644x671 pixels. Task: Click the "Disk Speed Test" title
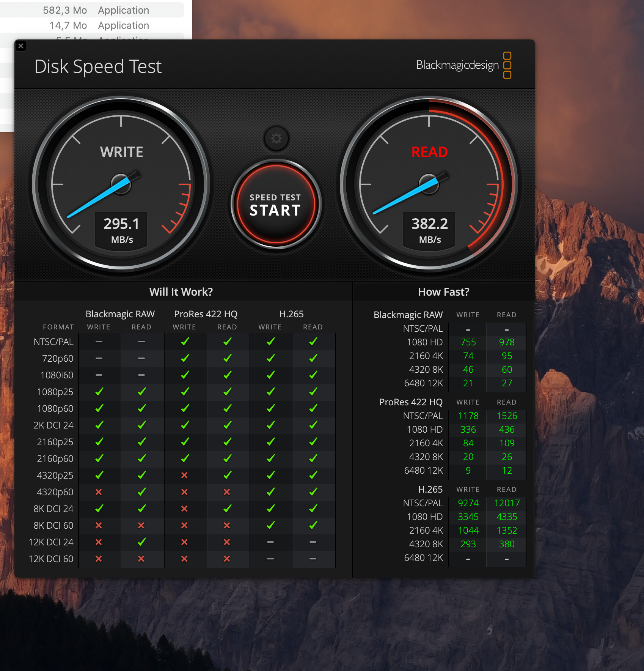point(98,67)
